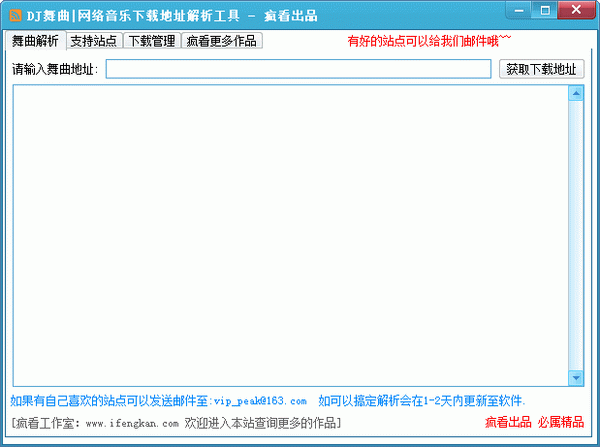Switch to the 舞曲解析 tab
600x447 pixels.
[x=35, y=41]
